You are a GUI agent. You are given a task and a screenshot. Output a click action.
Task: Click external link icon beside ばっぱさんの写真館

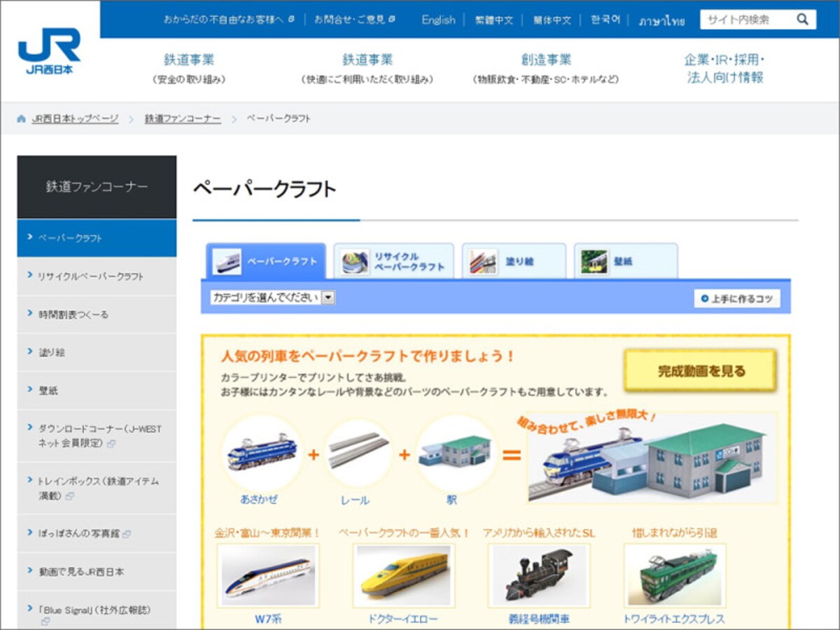(126, 534)
